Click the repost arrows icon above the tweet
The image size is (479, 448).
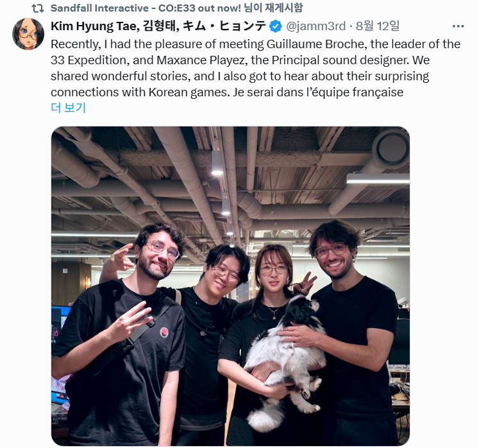click(x=38, y=8)
